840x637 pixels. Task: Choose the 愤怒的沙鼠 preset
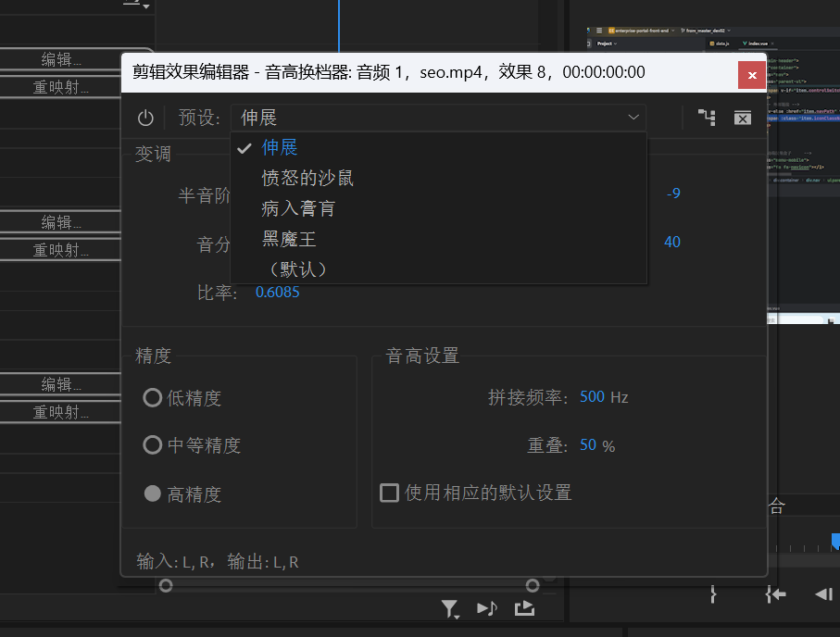coord(307,178)
